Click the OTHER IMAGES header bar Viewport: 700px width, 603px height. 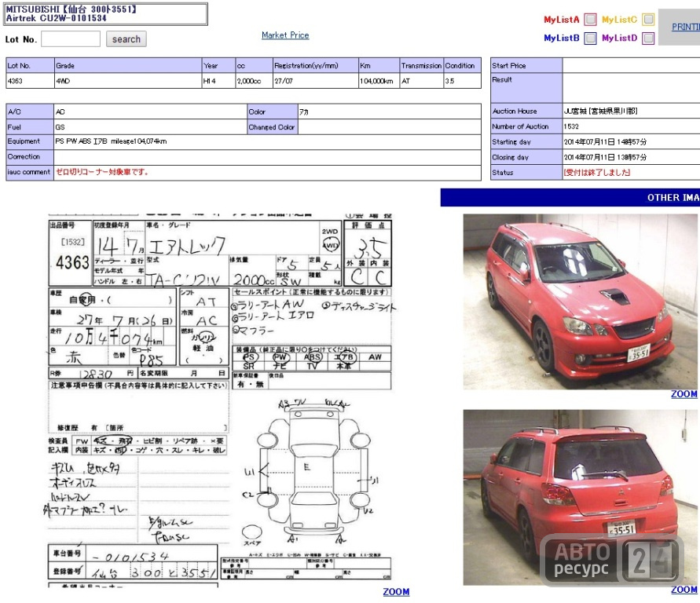point(570,198)
